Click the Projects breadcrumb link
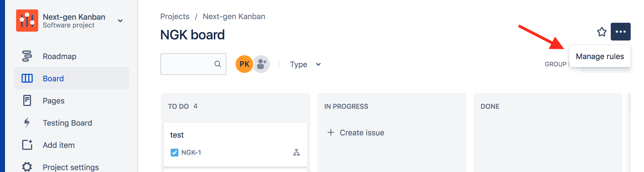 click(175, 16)
